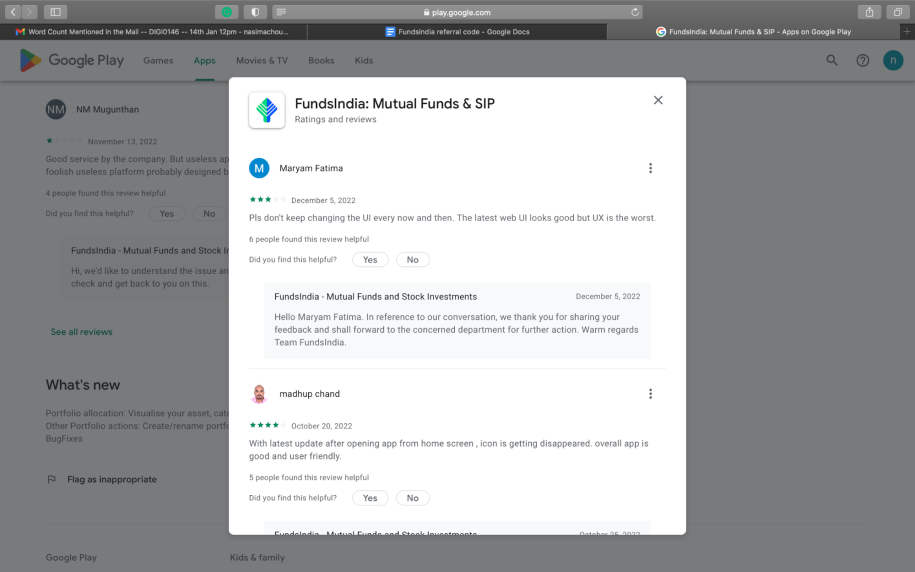The image size is (915, 572).
Task: Open the Google Play logo home link
Action: pos(71,60)
